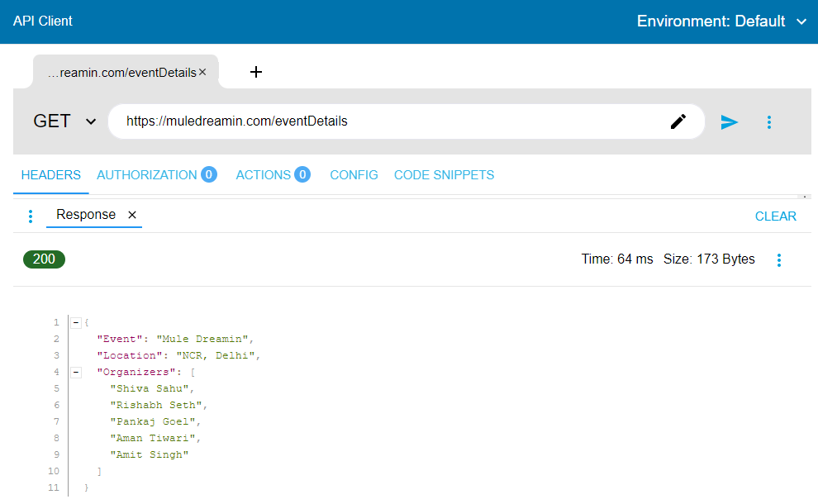Click the request URL input field
This screenshot has width=818, height=504.
[388, 121]
